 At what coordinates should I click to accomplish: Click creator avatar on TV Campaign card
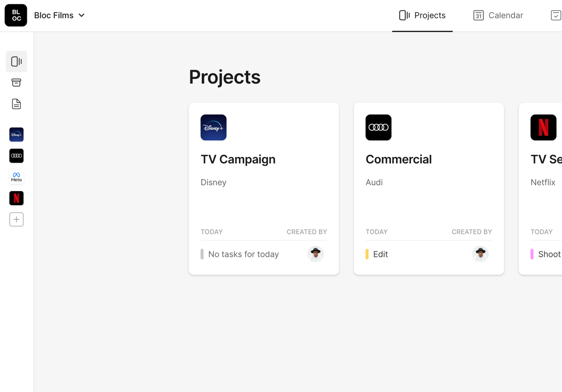pyautogui.click(x=315, y=254)
